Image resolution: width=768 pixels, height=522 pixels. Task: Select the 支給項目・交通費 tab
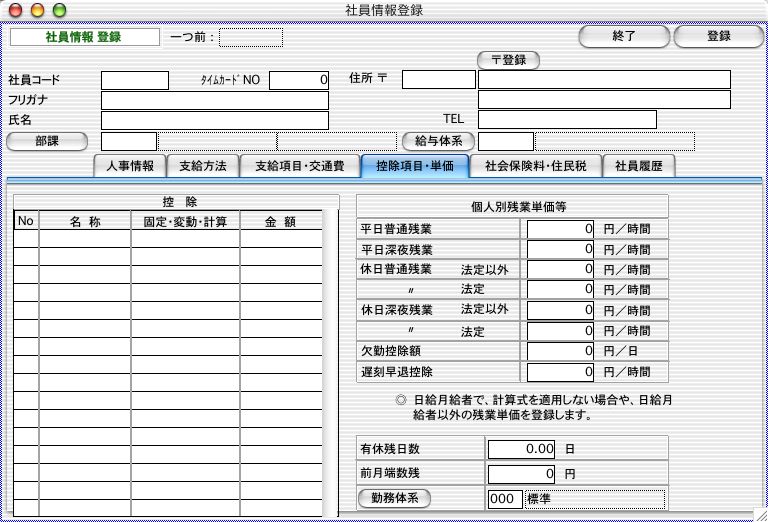[299, 166]
